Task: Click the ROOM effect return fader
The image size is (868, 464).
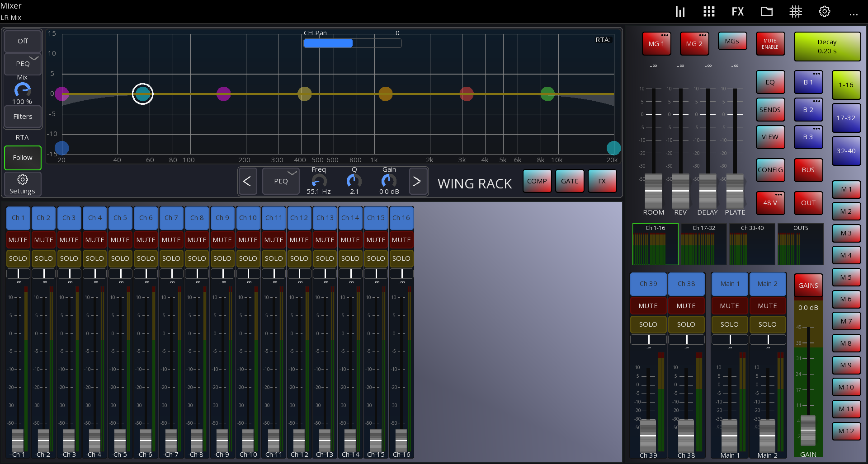Action: click(x=653, y=191)
